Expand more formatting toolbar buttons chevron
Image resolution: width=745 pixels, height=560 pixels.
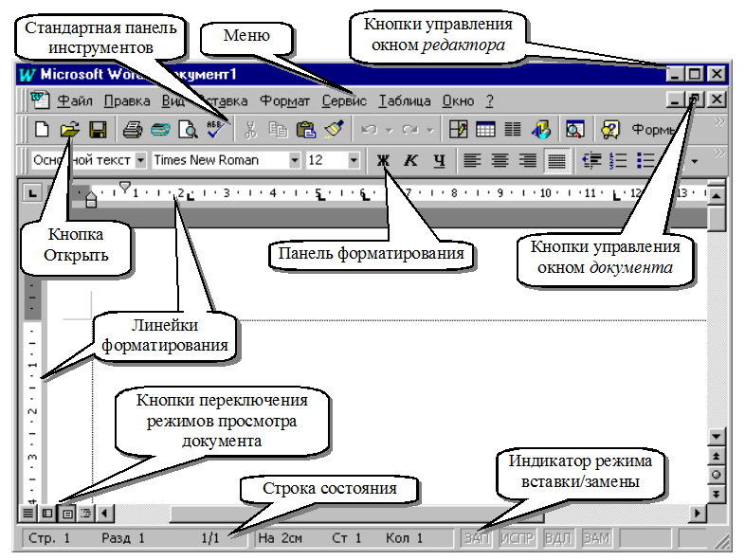pyautogui.click(x=719, y=153)
